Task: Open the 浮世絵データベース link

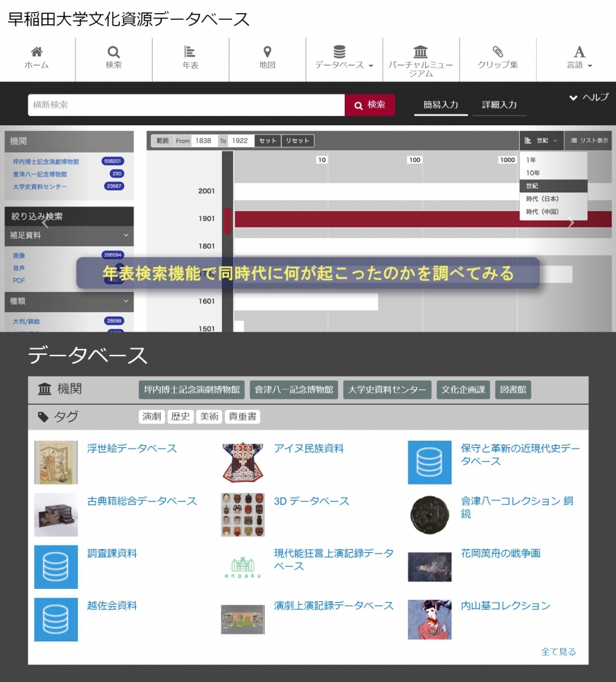Action: (x=132, y=449)
